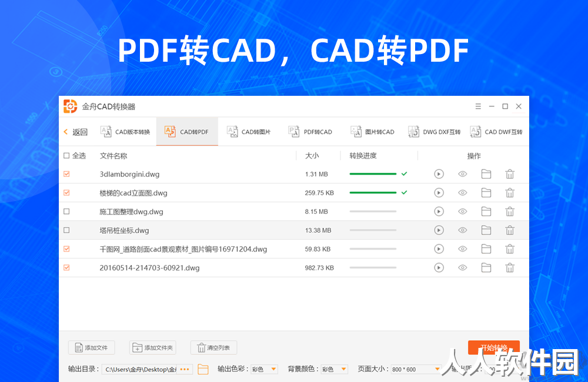Screen dimensions: 588x382
Task: Click the orange 开始转换 button
Action: [494, 347]
